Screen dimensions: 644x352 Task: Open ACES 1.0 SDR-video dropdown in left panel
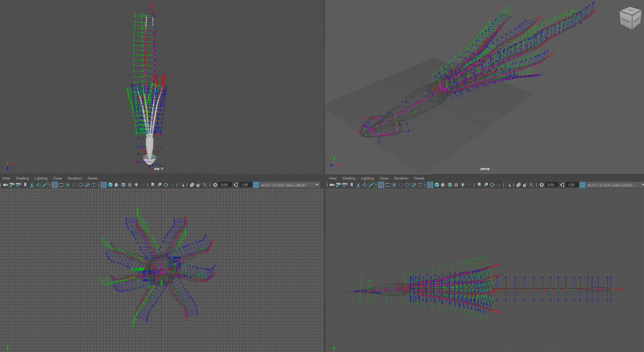tap(290, 185)
